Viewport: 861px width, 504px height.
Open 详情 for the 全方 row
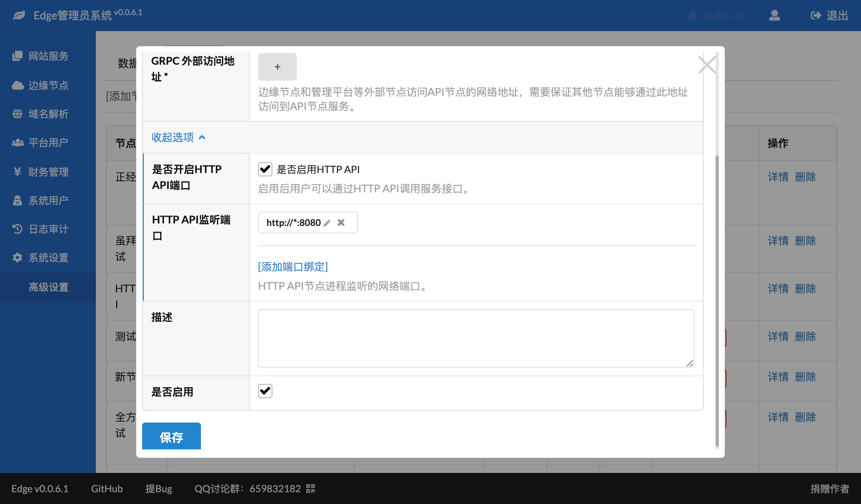tap(778, 417)
